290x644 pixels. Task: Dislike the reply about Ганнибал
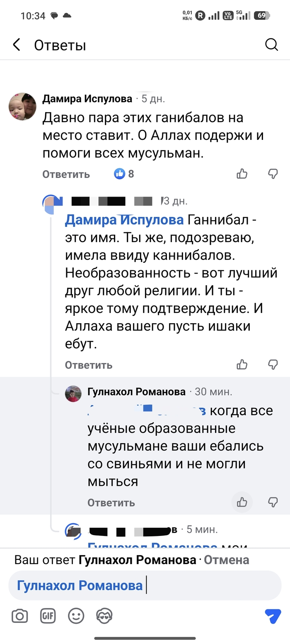tap(273, 365)
